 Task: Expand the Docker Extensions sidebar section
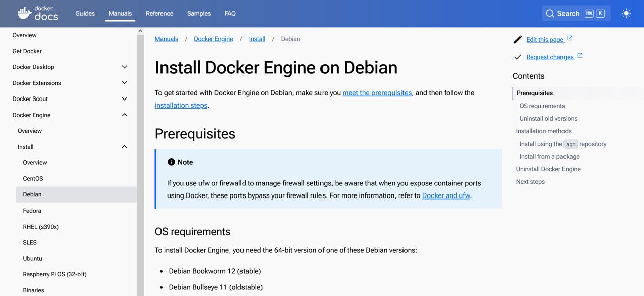point(125,83)
